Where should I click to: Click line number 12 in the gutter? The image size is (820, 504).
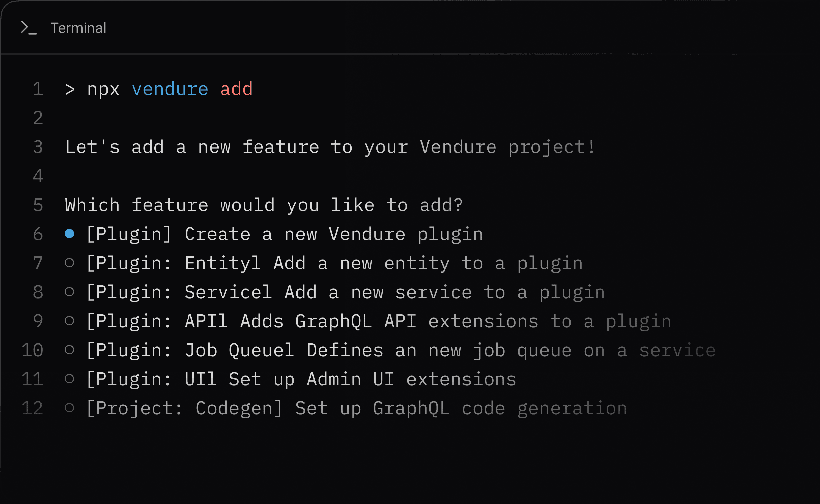32,408
